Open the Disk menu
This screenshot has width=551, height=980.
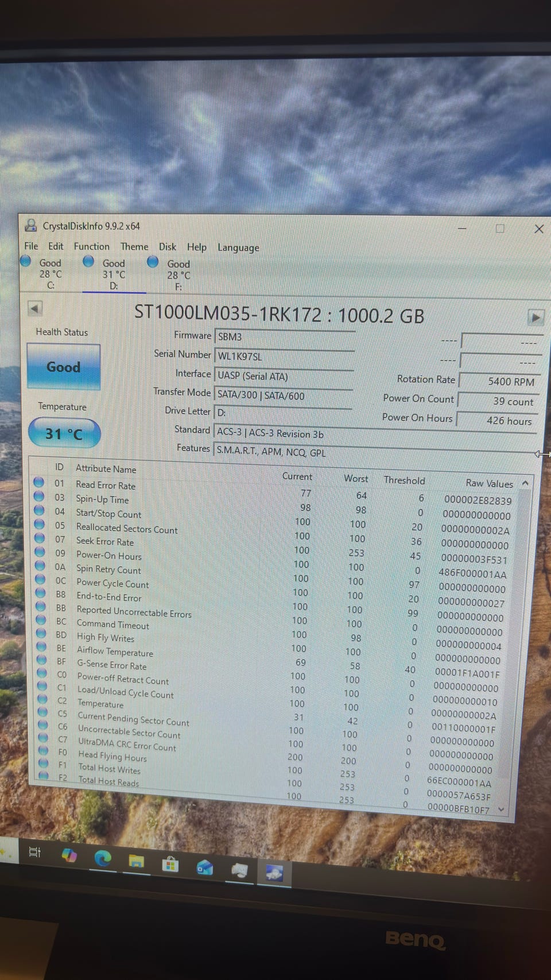(x=168, y=246)
